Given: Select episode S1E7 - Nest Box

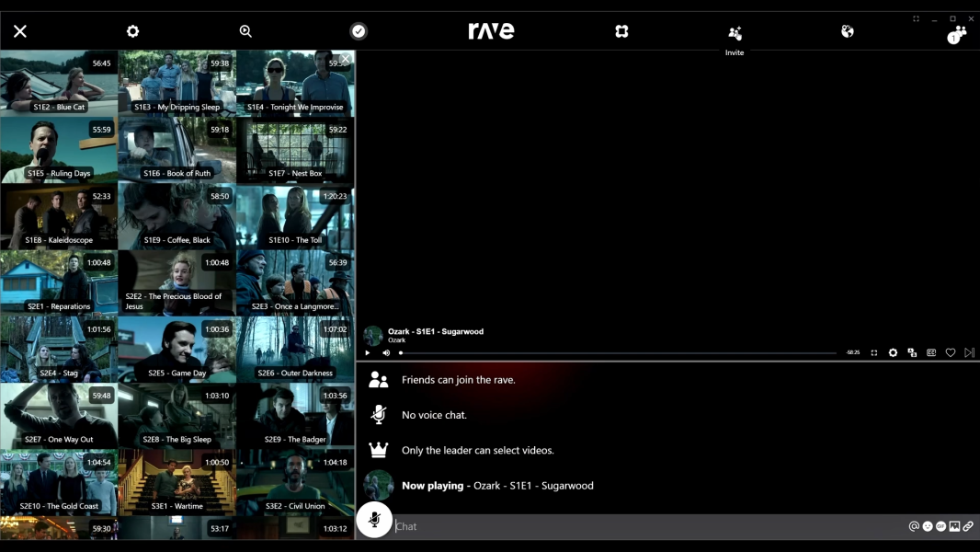Looking at the screenshot, I should 295,150.
